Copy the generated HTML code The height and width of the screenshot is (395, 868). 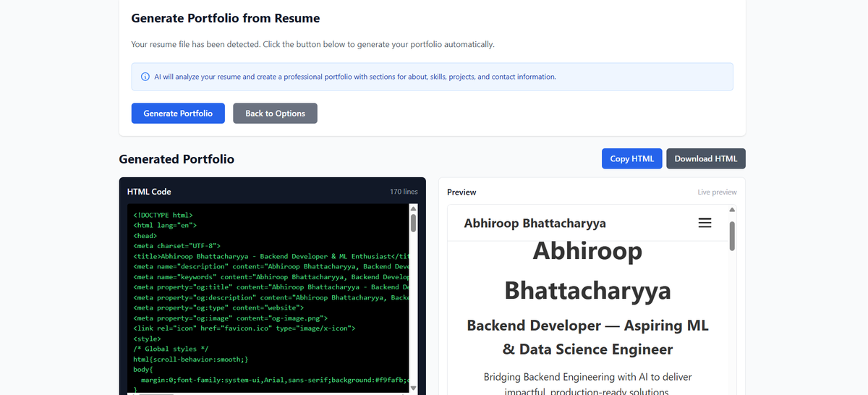click(631, 159)
